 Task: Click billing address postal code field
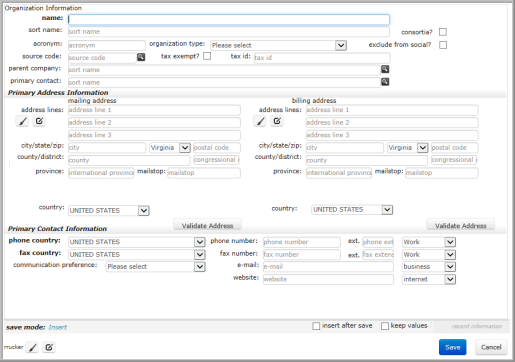455,148
